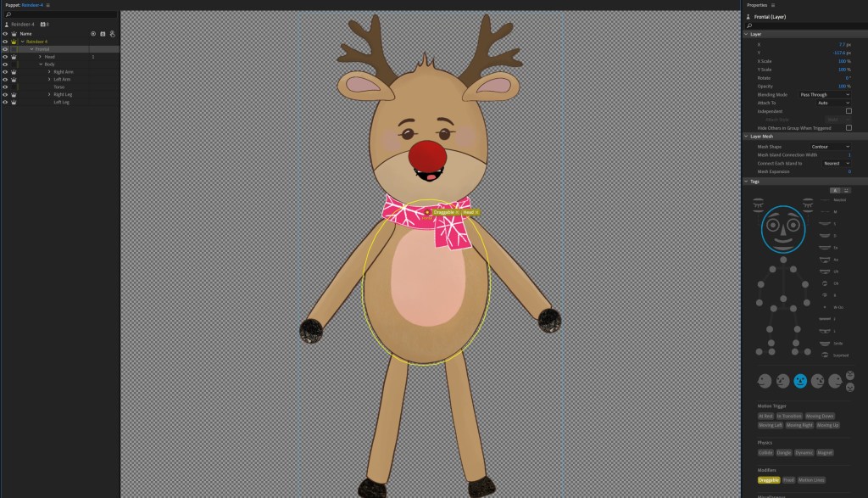The width and height of the screenshot is (868, 498).
Task: Click the crown icon beside Reindeer-4 root
Action: point(14,42)
